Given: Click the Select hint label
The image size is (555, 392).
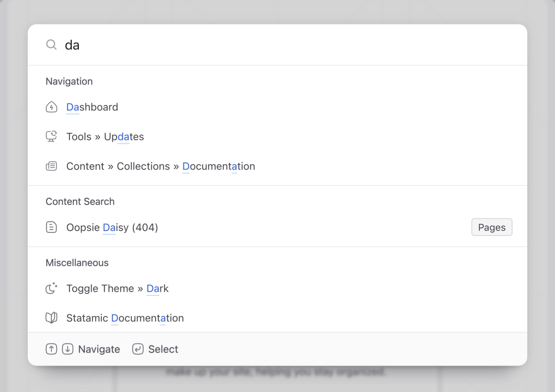Looking at the screenshot, I should point(163,349).
